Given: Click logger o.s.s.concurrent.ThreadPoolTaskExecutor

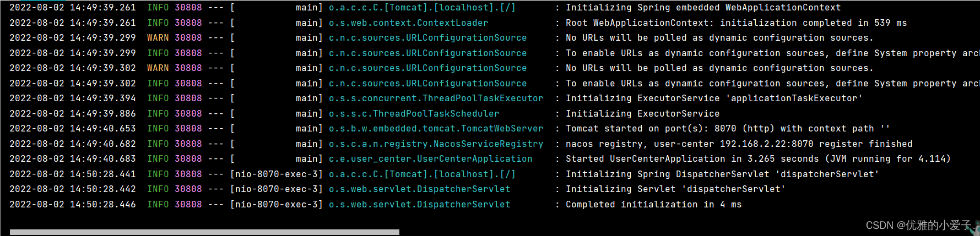Looking at the screenshot, I should tap(436, 98).
